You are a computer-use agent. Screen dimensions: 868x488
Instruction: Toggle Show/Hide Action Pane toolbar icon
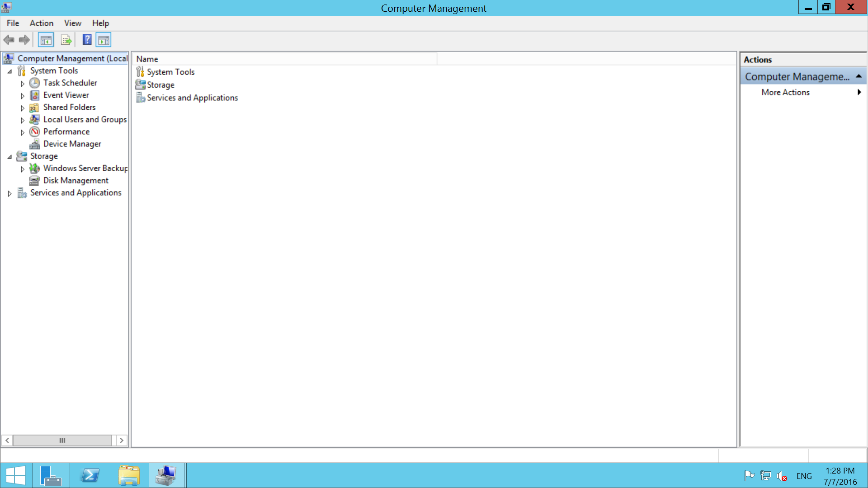tap(104, 40)
